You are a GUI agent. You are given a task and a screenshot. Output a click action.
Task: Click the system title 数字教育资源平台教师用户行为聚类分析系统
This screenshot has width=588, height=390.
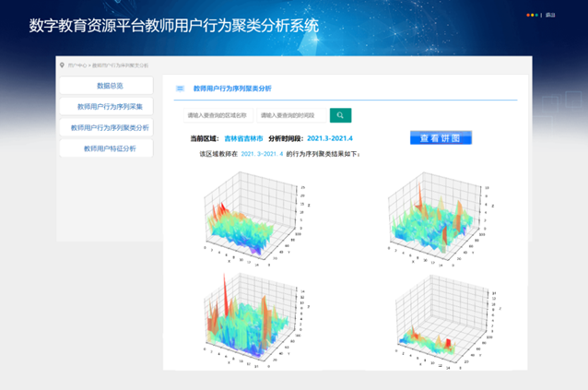coord(174,26)
